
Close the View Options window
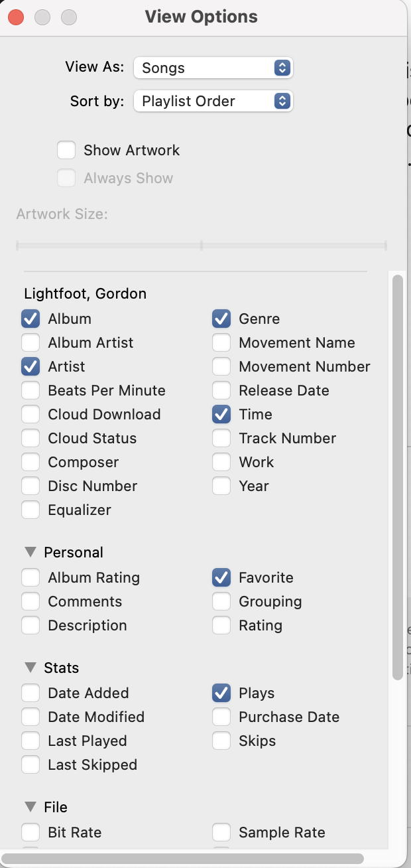(x=16, y=17)
